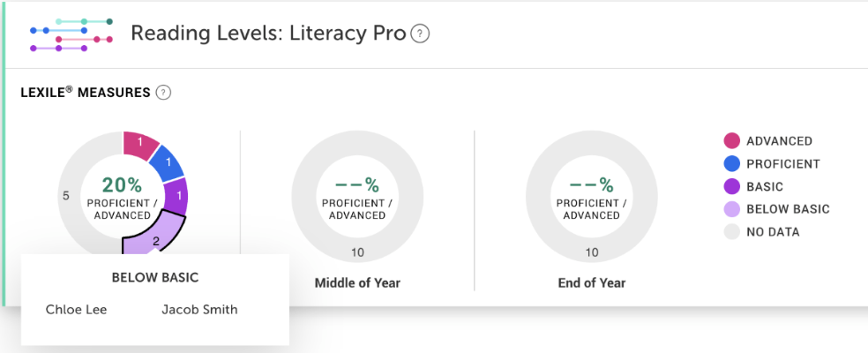Open the Lexile Measures help icon
This screenshot has height=353, width=868.
[162, 93]
